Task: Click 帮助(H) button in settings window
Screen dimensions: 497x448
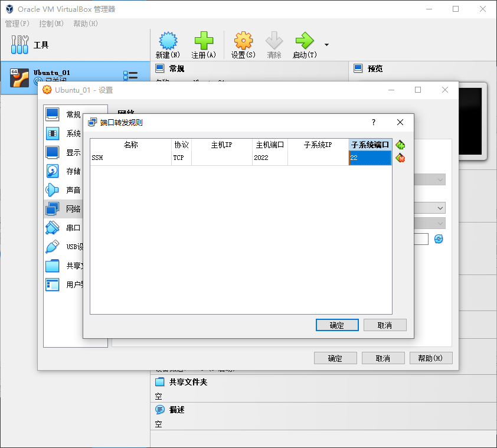Action: 431,358
